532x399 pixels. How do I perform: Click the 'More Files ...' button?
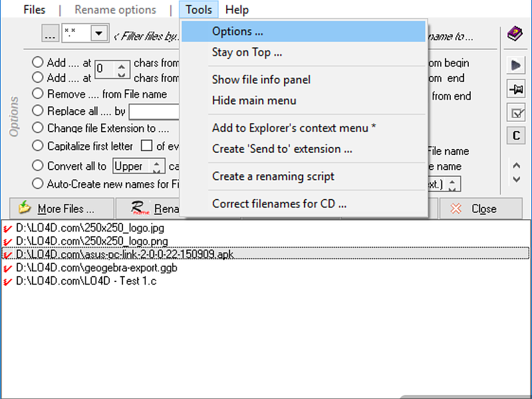tap(62, 208)
